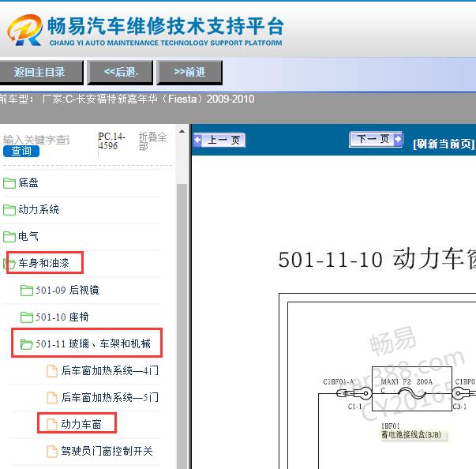Expand the 底盘 category
This screenshot has height=469, width=476.
pyautogui.click(x=28, y=182)
